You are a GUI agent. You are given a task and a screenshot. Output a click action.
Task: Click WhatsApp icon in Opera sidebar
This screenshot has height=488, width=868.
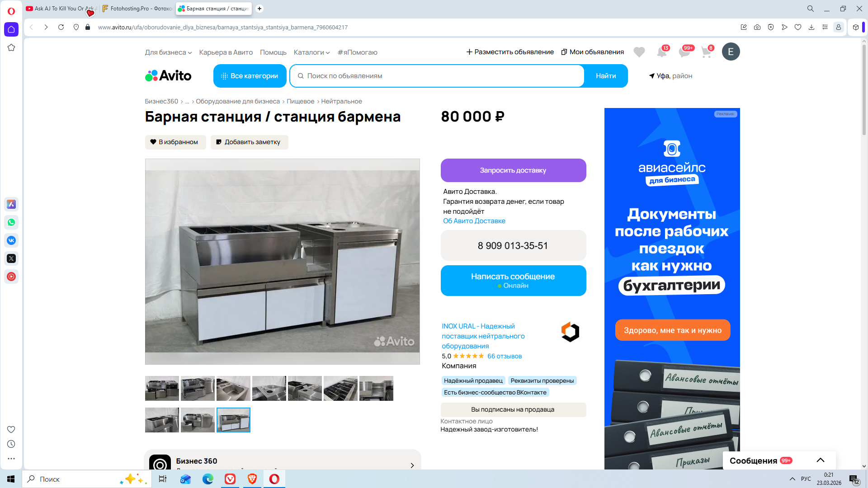[x=11, y=222]
